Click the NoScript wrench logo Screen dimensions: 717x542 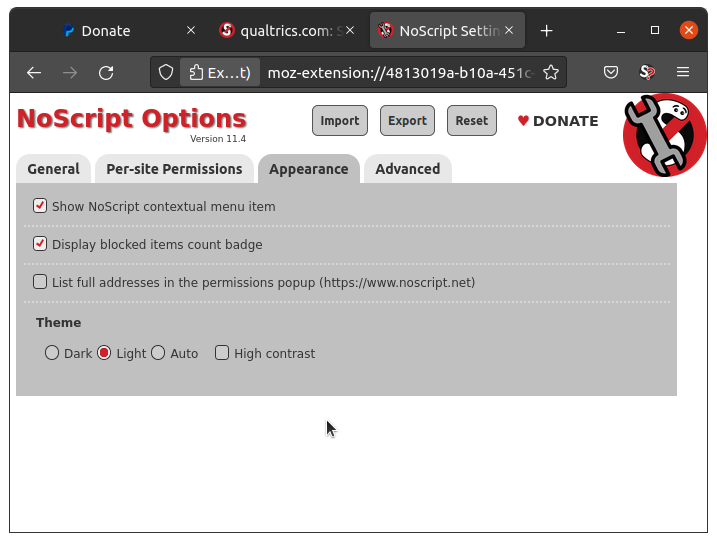(x=665, y=135)
